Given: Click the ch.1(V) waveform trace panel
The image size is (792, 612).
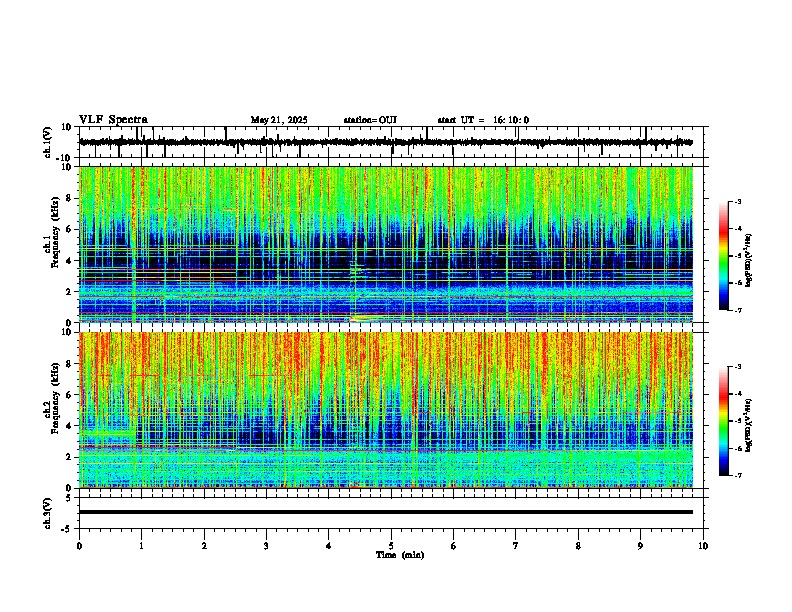Looking at the screenshot, I should [393, 142].
